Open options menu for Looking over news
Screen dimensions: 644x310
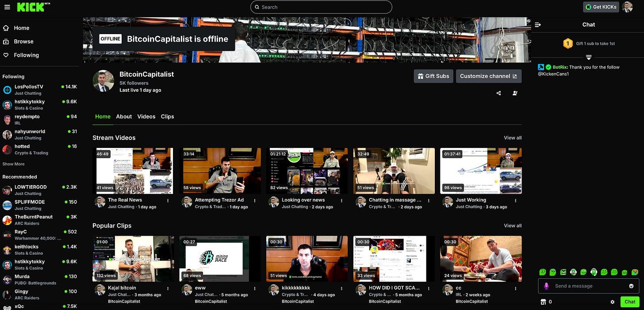pos(341,201)
